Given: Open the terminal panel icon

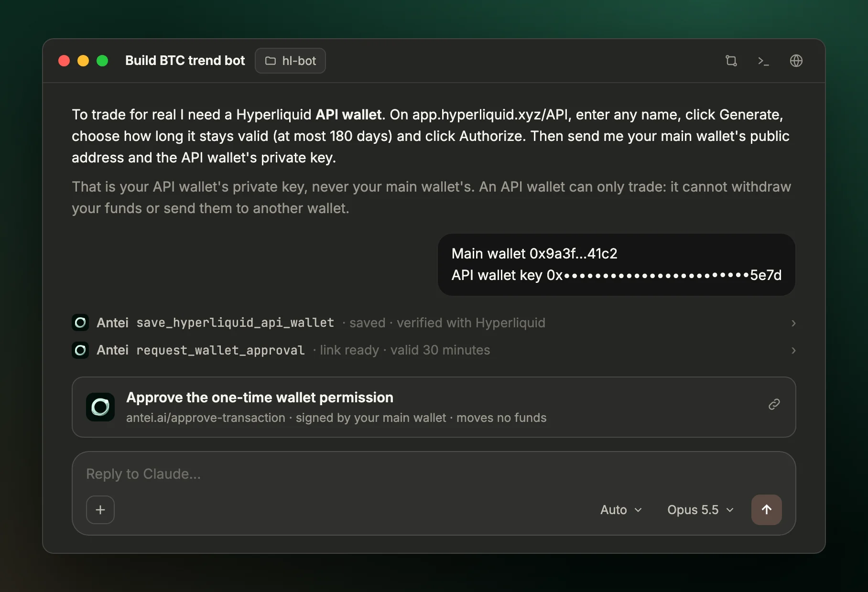Looking at the screenshot, I should click(763, 61).
